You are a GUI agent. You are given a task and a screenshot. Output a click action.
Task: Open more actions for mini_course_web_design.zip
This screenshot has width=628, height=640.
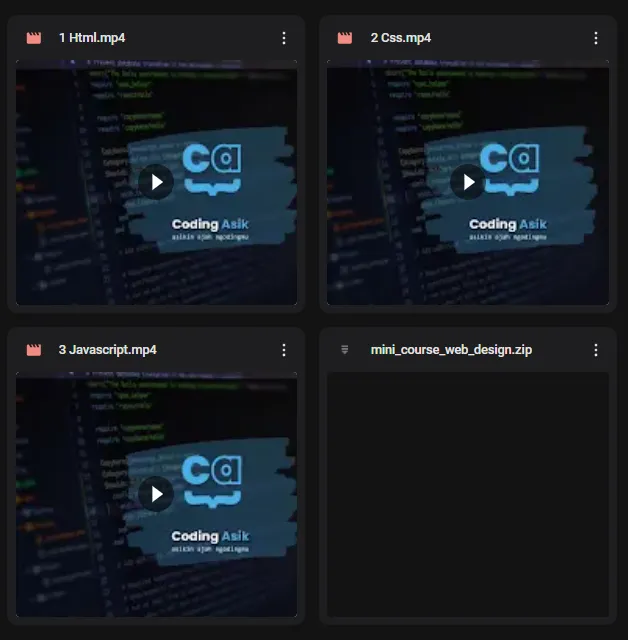596,350
